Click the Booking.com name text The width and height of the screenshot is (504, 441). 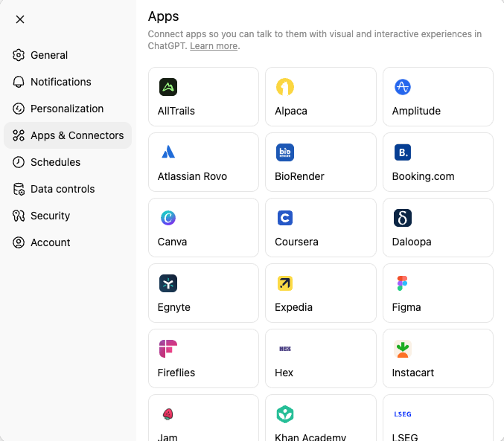click(x=423, y=176)
